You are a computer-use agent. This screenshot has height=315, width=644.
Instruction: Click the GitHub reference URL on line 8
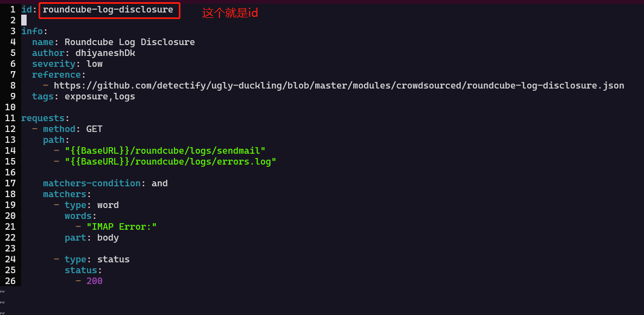339,85
